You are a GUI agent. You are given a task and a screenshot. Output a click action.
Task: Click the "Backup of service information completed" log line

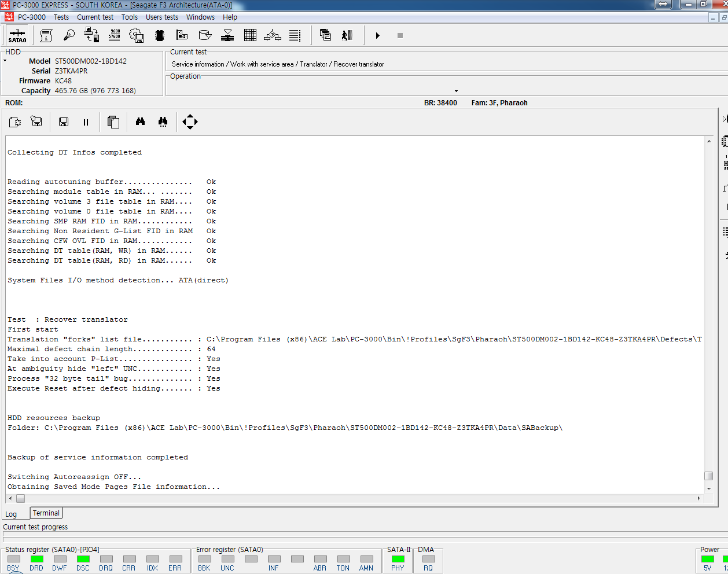pos(98,458)
